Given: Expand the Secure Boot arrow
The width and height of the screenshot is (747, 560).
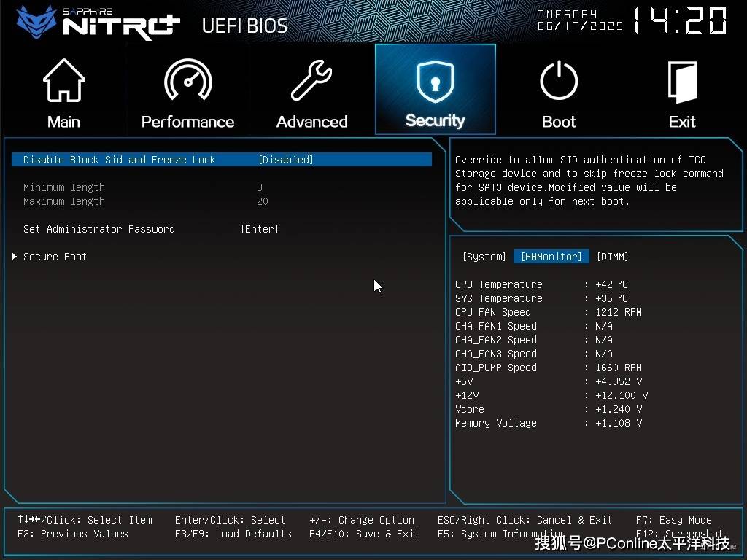Looking at the screenshot, I should pyautogui.click(x=14, y=257).
